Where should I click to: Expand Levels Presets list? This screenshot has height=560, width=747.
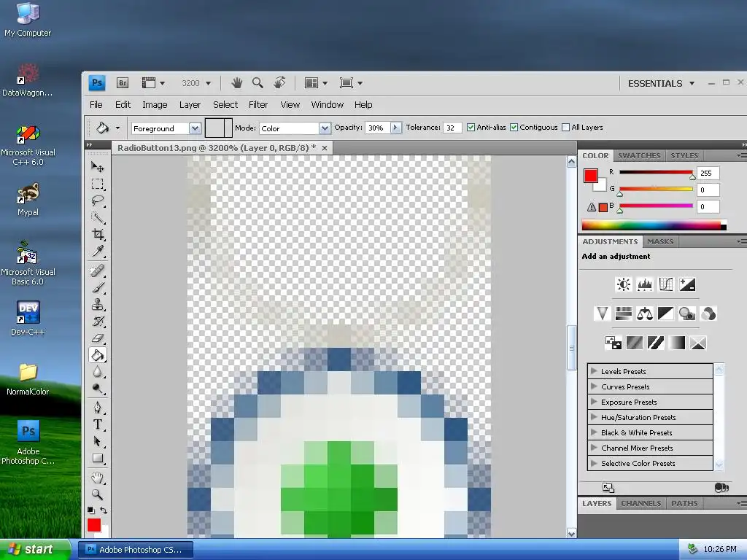(594, 370)
